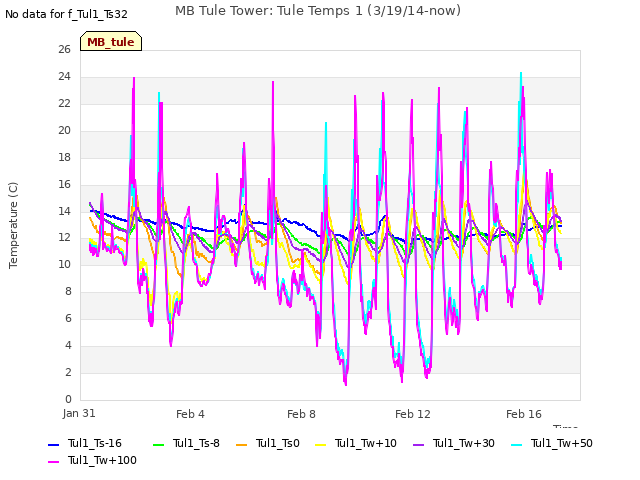Click the orange Tul1_Ts0 color marker

[x=242, y=444]
